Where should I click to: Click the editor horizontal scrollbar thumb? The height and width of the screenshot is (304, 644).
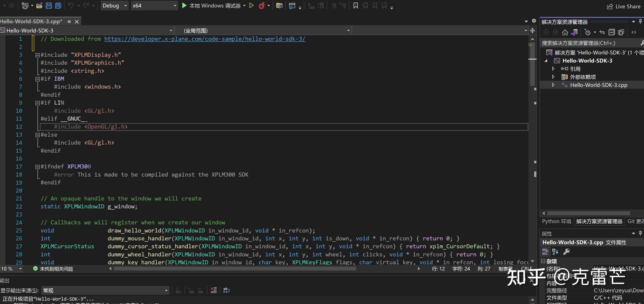[x=235, y=269]
